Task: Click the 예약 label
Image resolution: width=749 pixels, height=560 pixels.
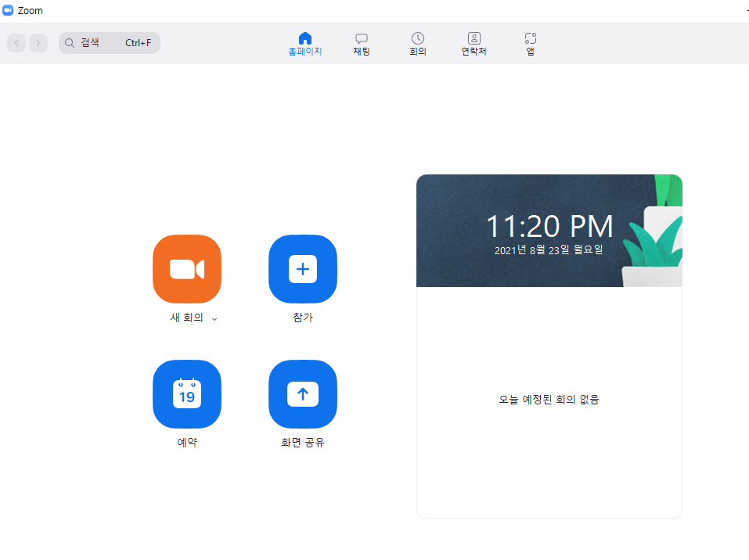Action: point(187,443)
